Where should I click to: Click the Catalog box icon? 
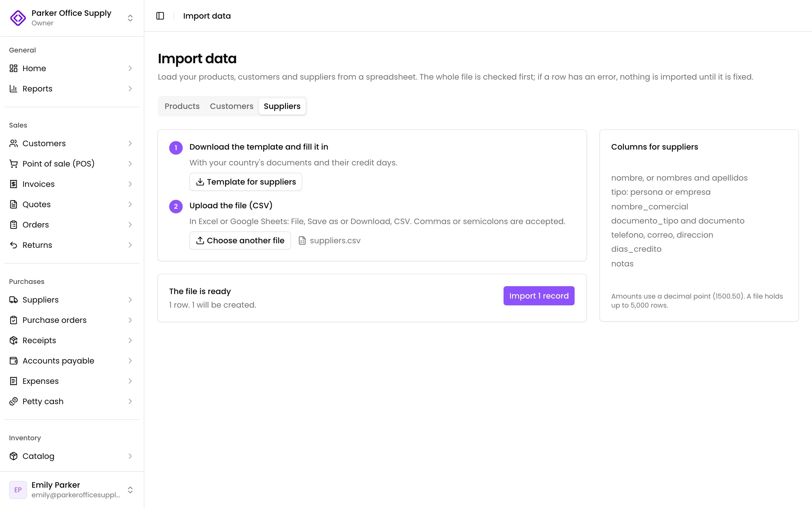pyautogui.click(x=14, y=456)
